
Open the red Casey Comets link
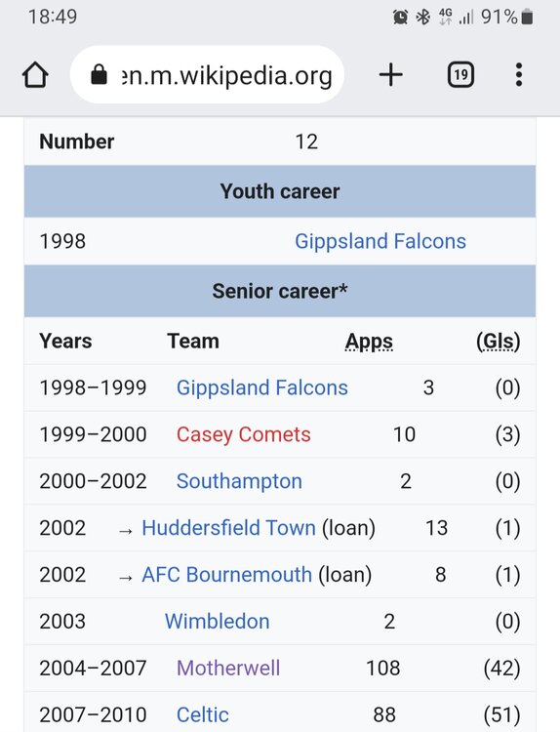pyautogui.click(x=243, y=434)
